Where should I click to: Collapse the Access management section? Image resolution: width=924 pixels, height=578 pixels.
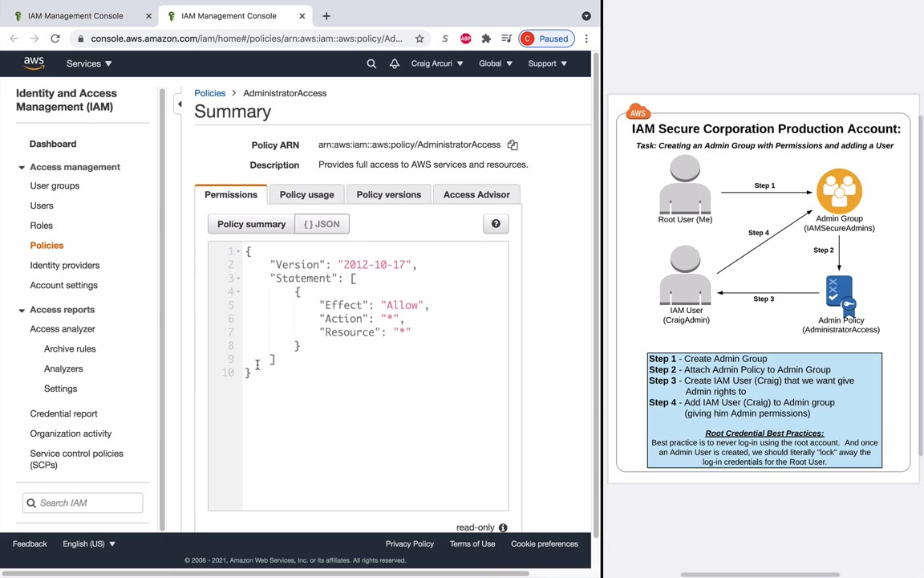click(x=22, y=168)
